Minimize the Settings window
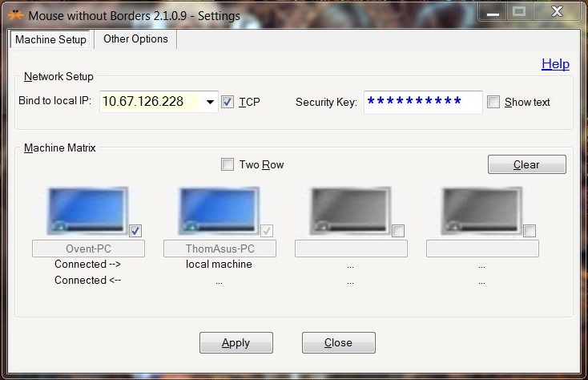This screenshot has height=380, width=588. 493,12
